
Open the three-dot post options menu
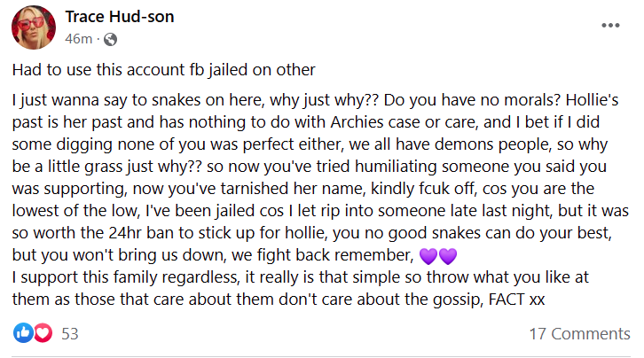[x=610, y=26]
